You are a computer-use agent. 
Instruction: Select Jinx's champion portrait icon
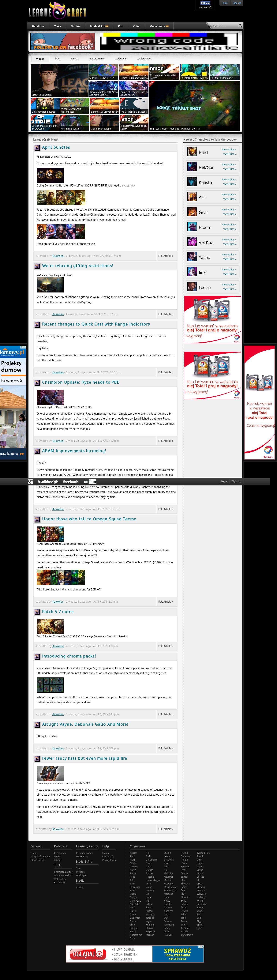pyautogui.click(x=192, y=272)
